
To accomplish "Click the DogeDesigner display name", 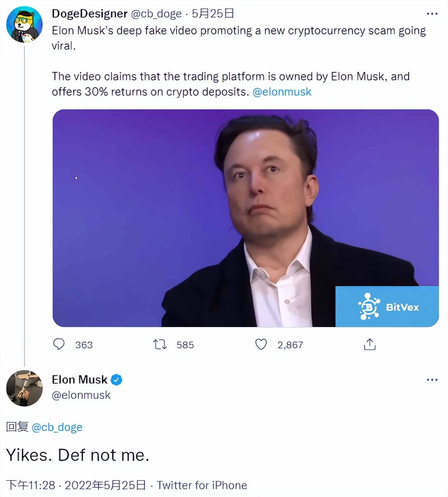I will tap(90, 14).
